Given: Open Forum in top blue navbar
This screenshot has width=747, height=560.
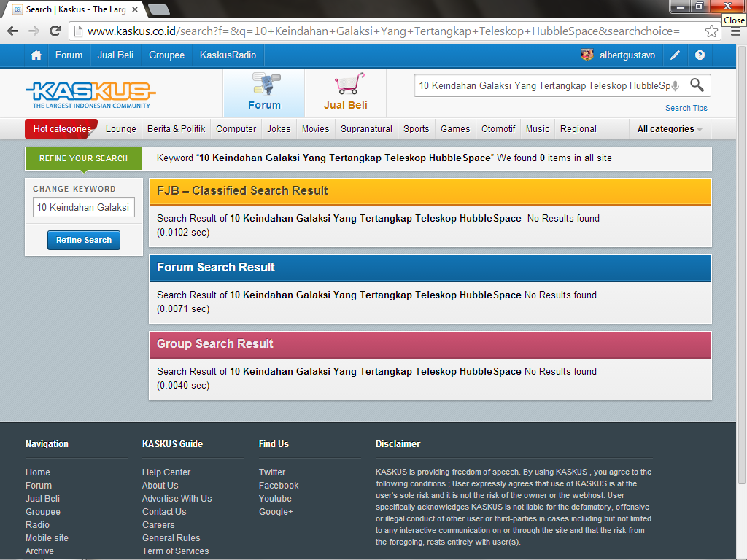Looking at the screenshot, I should tap(69, 55).
